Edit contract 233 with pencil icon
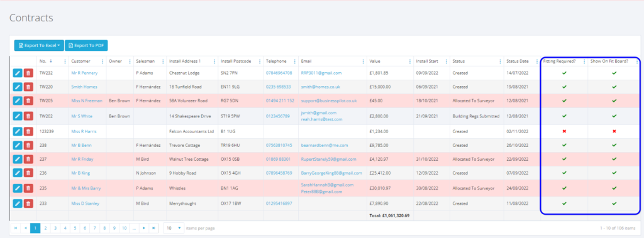644x238 pixels. click(x=17, y=203)
